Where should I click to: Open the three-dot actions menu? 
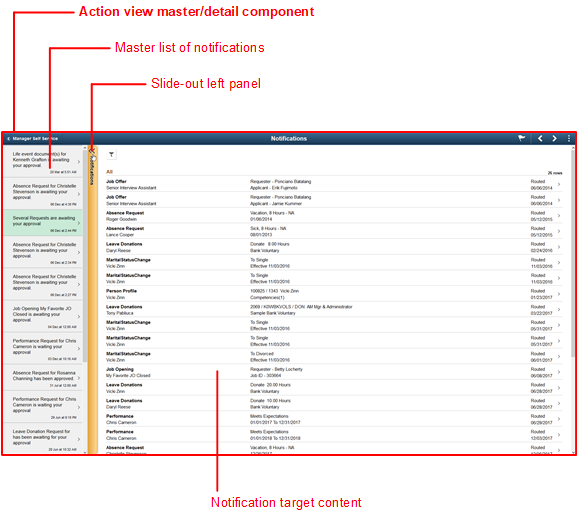click(569, 138)
